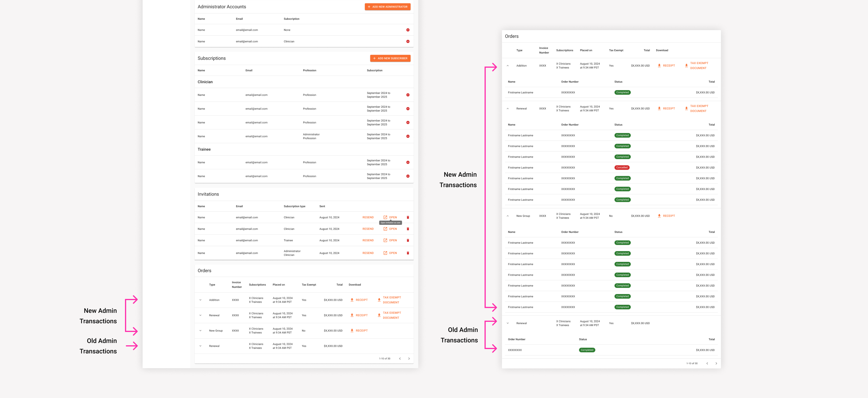Expand the Addition order row in left panel
Screen dimensions: 868x398
pos(201,300)
